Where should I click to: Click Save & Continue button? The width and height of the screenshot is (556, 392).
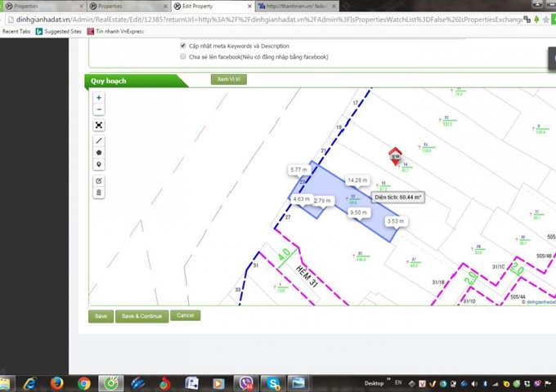(141, 316)
